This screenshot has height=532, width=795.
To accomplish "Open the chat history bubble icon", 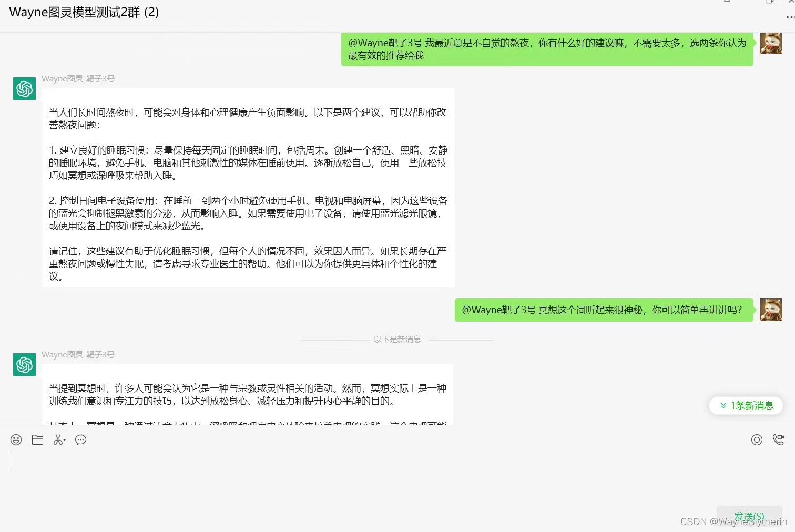I will click(80, 439).
